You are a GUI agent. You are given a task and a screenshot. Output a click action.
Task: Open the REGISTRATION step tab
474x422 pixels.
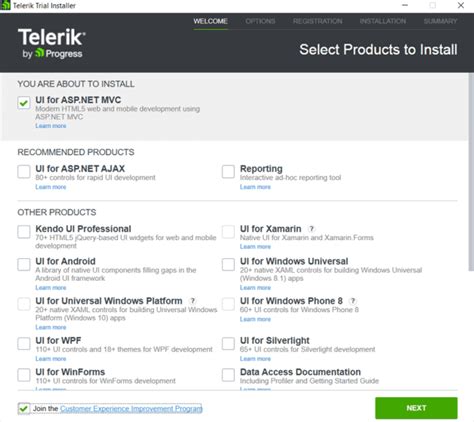pyautogui.click(x=318, y=21)
